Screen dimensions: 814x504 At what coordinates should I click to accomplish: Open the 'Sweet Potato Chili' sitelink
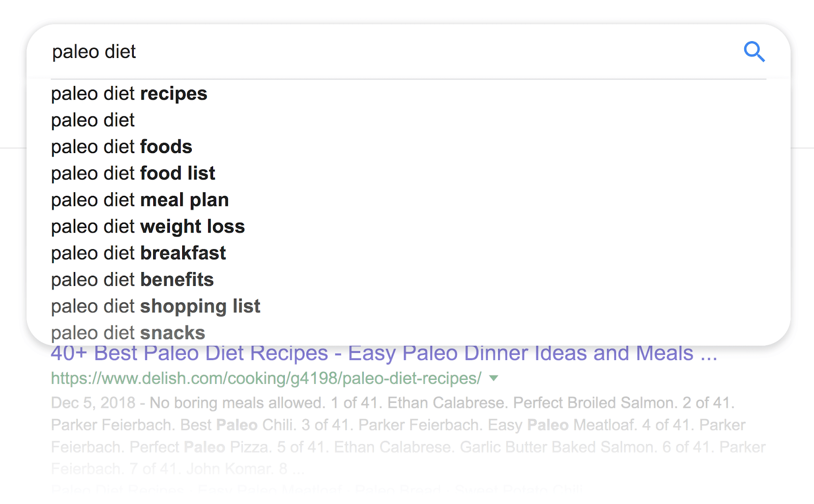pyautogui.click(x=518, y=490)
